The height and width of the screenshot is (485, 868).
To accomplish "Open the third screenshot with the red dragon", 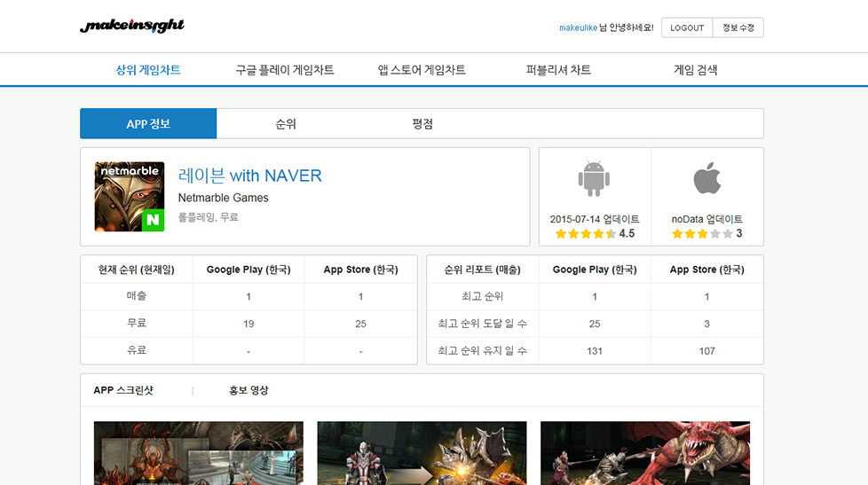I will [x=645, y=453].
